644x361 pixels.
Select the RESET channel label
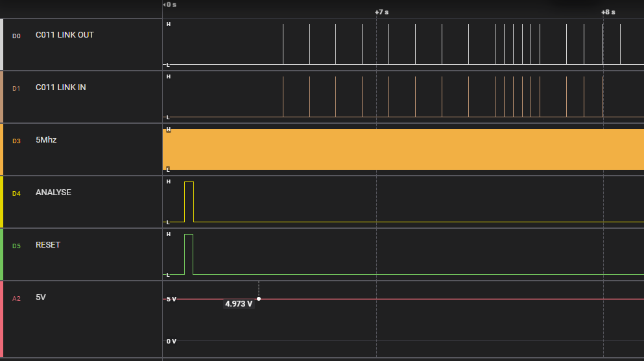[x=47, y=245]
